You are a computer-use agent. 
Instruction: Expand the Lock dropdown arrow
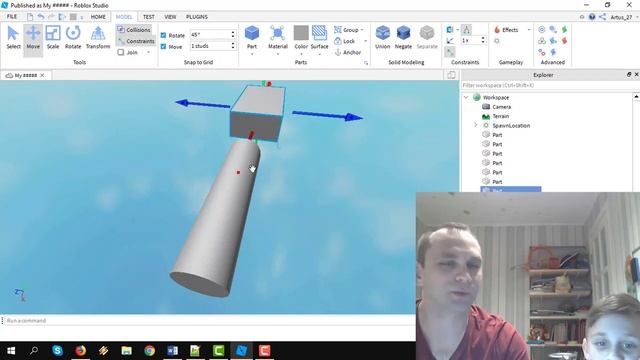365,41
